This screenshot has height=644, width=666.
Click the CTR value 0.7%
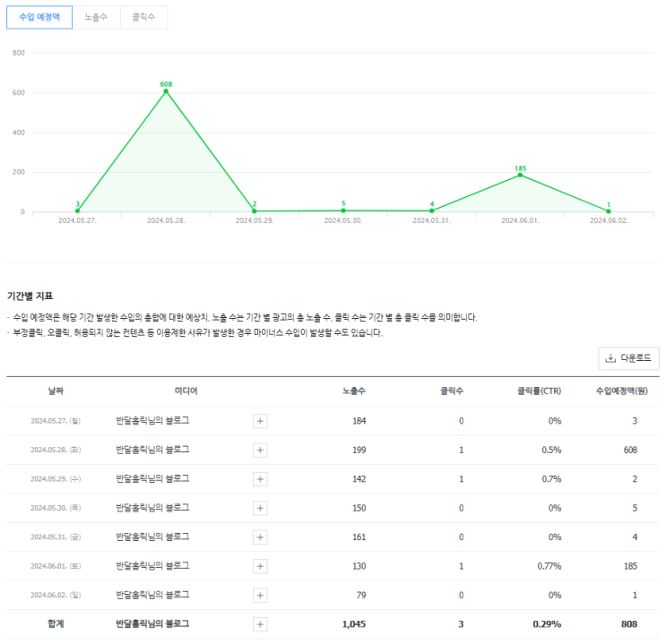(x=551, y=479)
